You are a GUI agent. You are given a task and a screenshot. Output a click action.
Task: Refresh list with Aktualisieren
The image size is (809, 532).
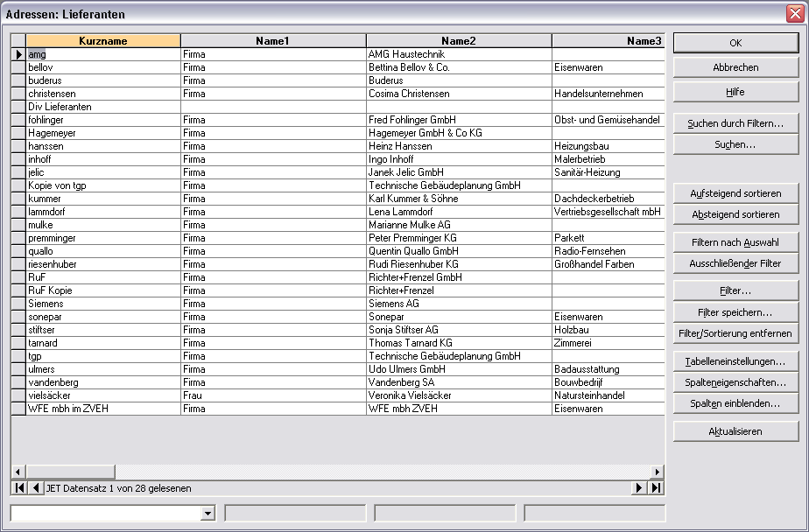point(735,431)
